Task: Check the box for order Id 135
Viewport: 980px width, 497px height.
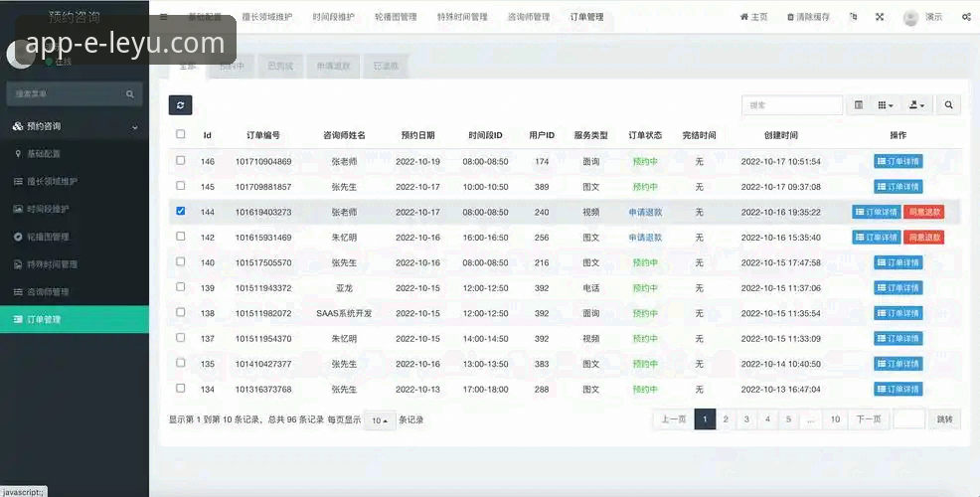Action: (x=181, y=363)
